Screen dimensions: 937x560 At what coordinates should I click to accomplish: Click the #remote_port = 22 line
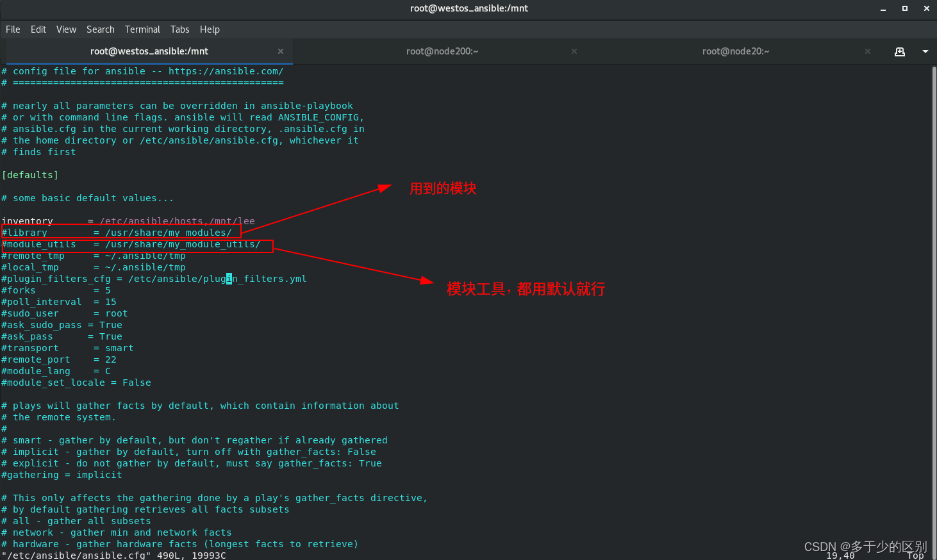pos(59,359)
